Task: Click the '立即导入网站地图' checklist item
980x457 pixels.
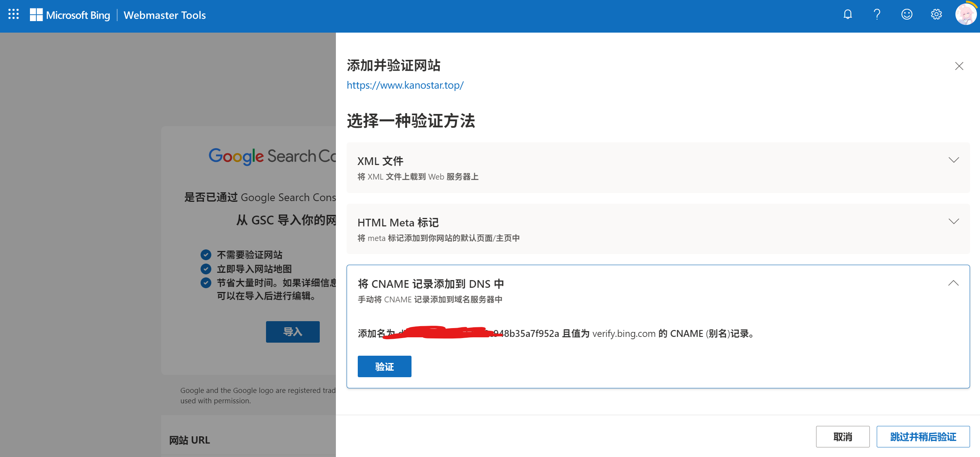Action: (x=254, y=269)
